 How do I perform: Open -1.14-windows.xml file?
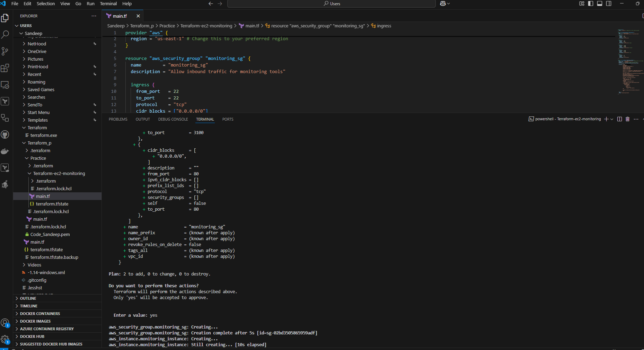tap(58, 272)
